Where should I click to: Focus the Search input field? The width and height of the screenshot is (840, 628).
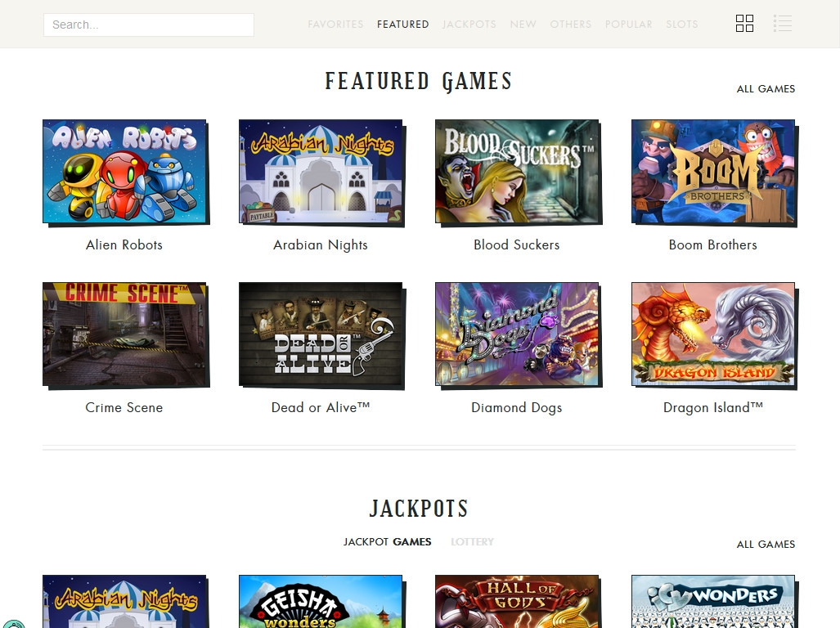148,25
